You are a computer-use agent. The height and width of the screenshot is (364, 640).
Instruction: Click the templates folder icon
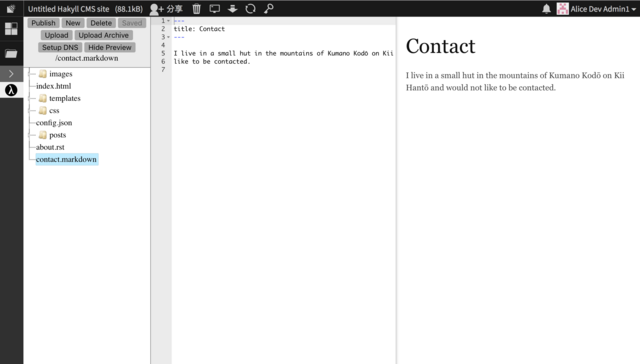click(x=42, y=98)
